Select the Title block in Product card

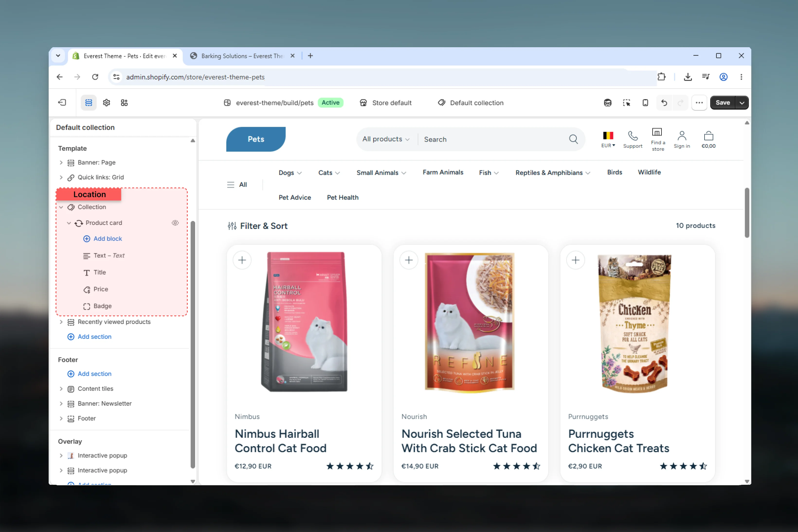coord(95,272)
